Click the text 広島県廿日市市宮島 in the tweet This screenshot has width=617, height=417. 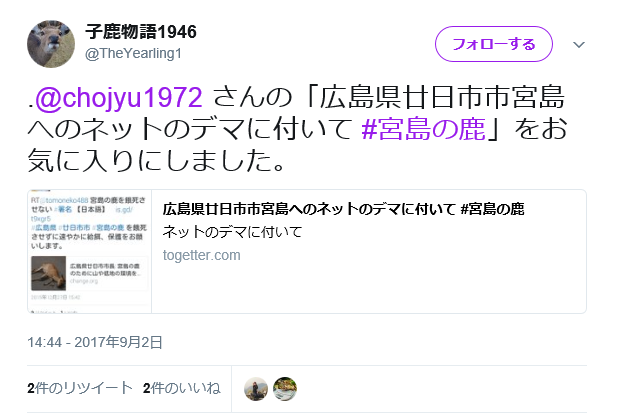pos(443,98)
